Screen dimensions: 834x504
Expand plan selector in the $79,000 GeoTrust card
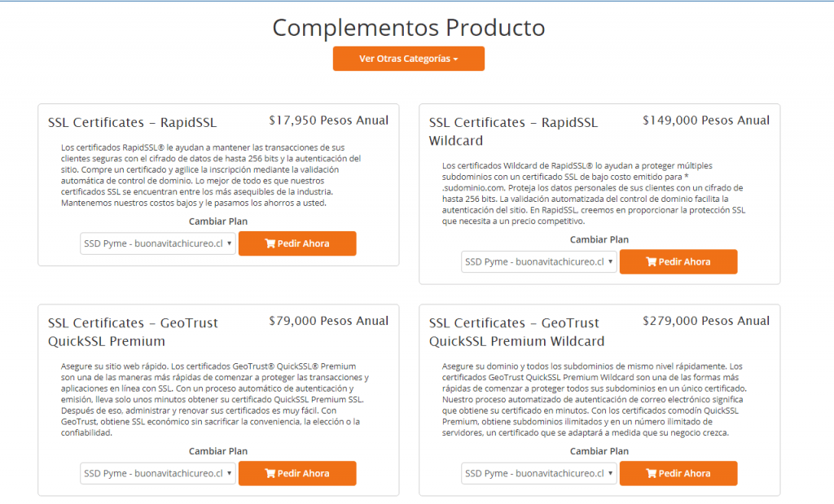(x=158, y=473)
